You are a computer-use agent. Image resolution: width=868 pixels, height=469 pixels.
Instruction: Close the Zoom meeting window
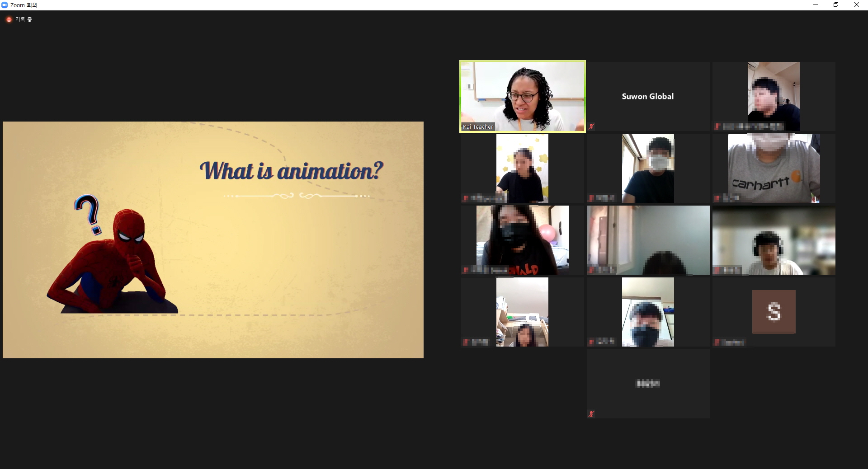pyautogui.click(x=856, y=5)
